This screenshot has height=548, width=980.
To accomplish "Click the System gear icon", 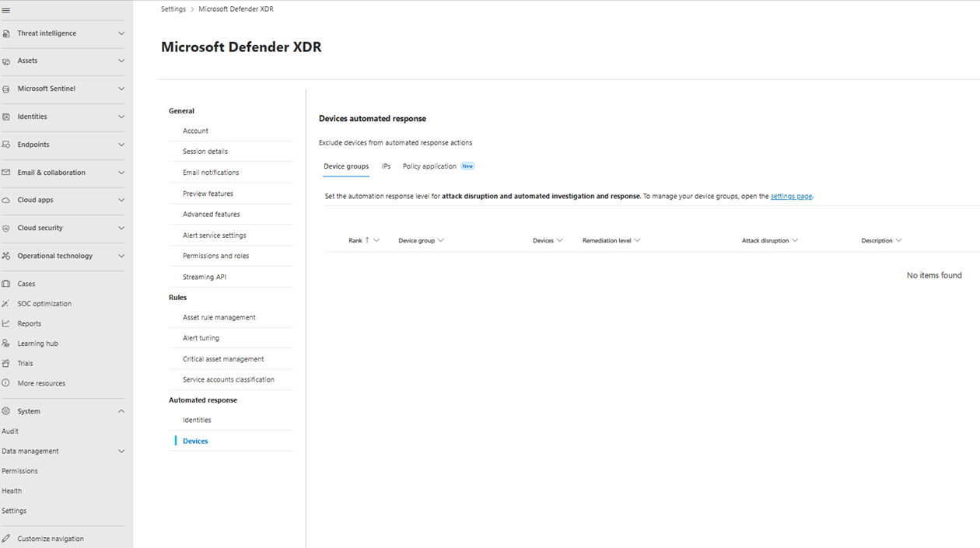I will (6, 411).
